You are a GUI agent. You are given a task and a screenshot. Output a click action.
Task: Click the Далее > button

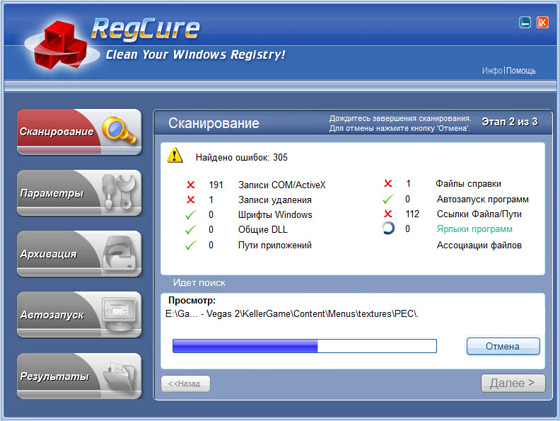tap(513, 383)
